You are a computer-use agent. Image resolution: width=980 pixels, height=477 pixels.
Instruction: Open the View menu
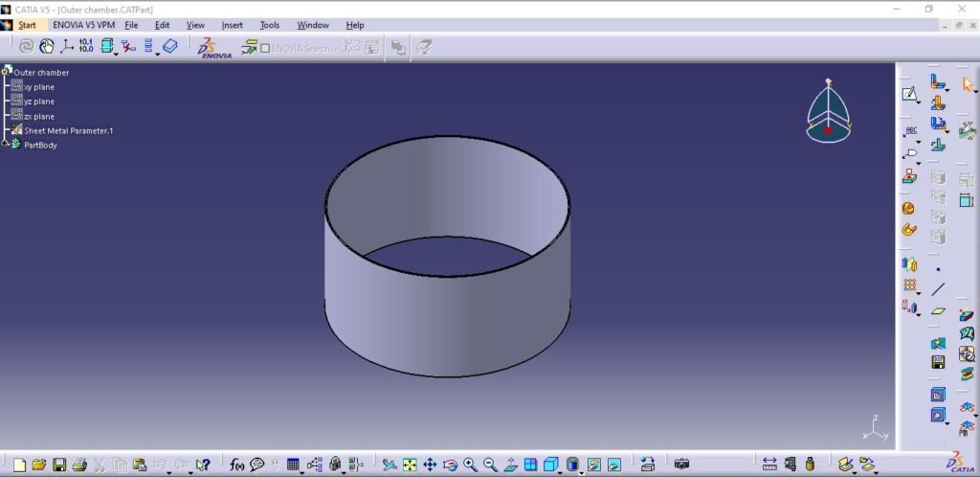click(x=195, y=25)
